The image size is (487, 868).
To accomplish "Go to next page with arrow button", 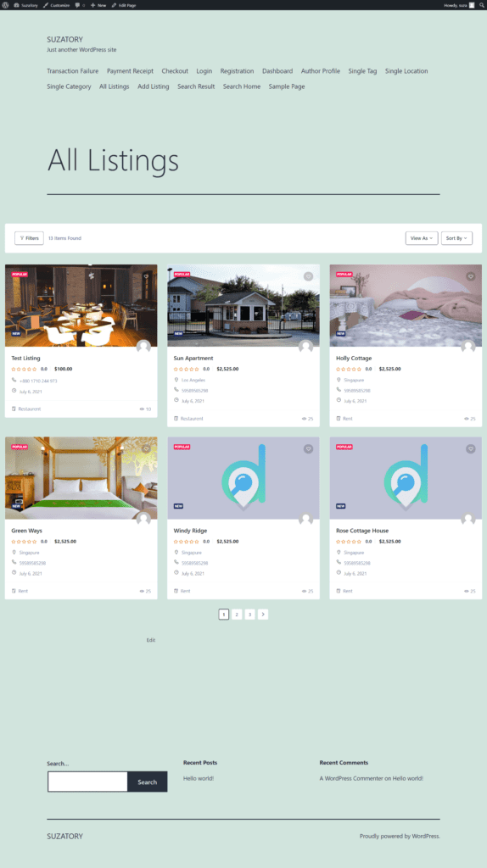I will point(263,615).
